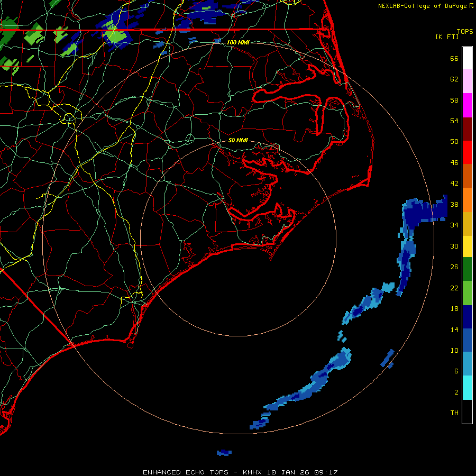476x476 pixels.
Task: Select the light pink legend swatch
Action: 467,81
